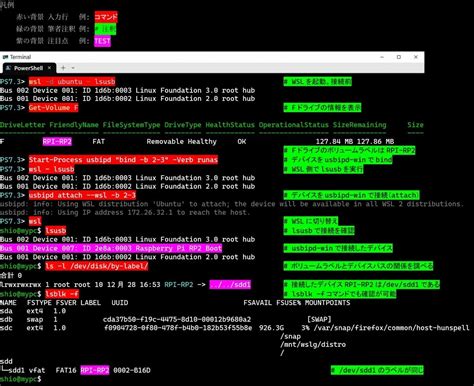Click the highlighted '../../sdd1' symlink target
This screenshot has height=386, width=474.
pos(230,285)
